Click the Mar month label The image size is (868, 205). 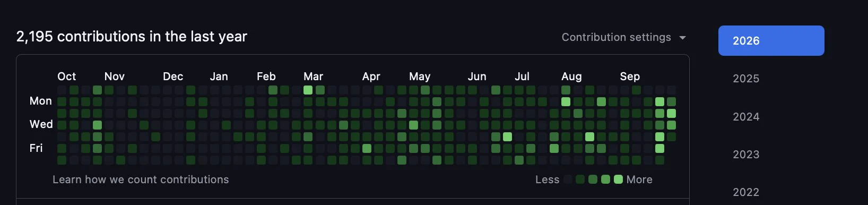click(x=314, y=76)
